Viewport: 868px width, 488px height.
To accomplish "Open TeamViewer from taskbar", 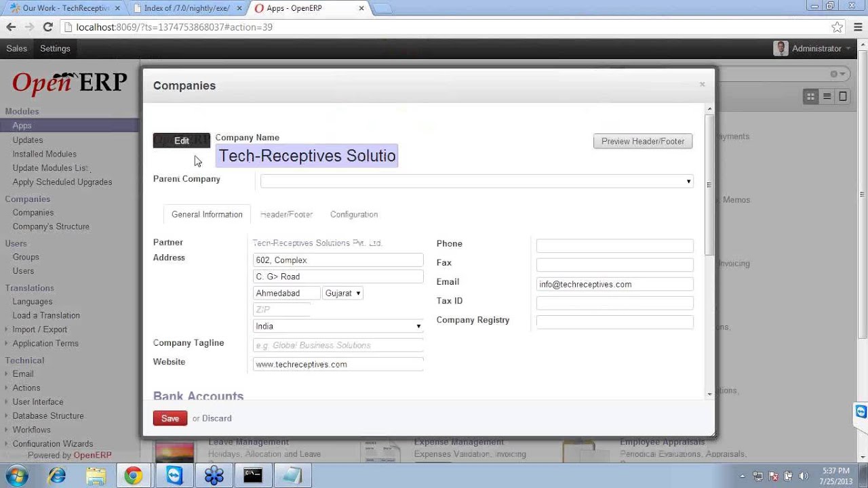I will pyautogui.click(x=174, y=475).
